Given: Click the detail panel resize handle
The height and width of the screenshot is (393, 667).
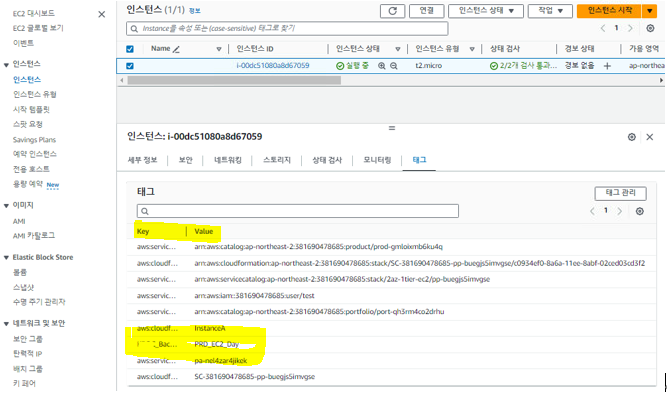Looking at the screenshot, I should pyautogui.click(x=392, y=128).
